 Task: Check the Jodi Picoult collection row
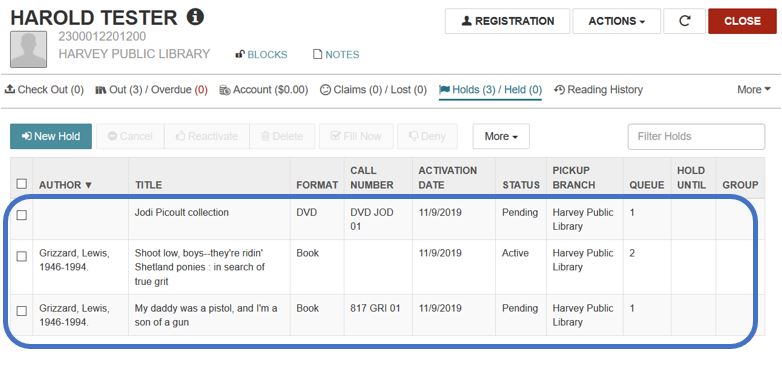tap(21, 215)
